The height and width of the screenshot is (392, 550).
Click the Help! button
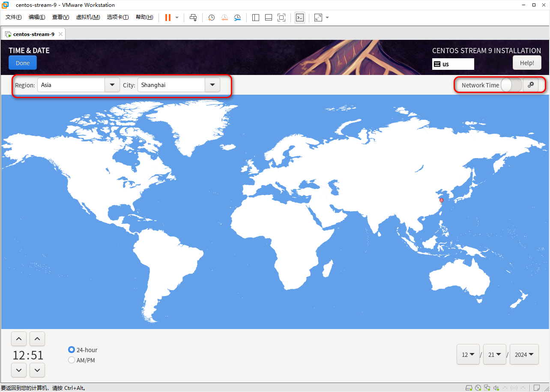527,63
